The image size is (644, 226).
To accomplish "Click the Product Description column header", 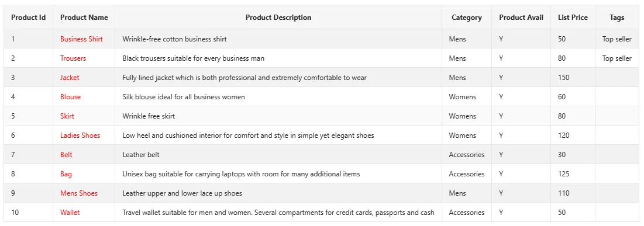I will coord(278,17).
